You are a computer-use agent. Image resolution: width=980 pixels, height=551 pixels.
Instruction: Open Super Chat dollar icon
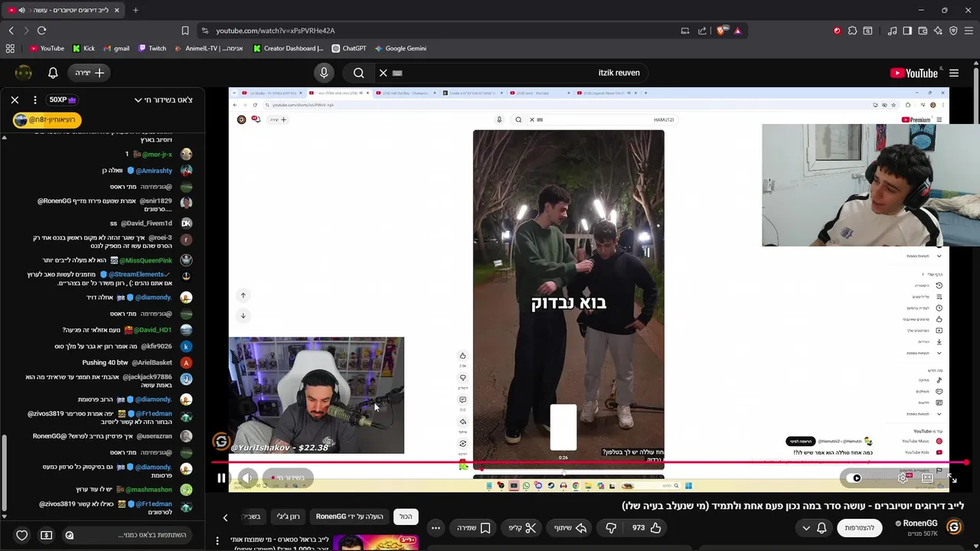click(47, 535)
